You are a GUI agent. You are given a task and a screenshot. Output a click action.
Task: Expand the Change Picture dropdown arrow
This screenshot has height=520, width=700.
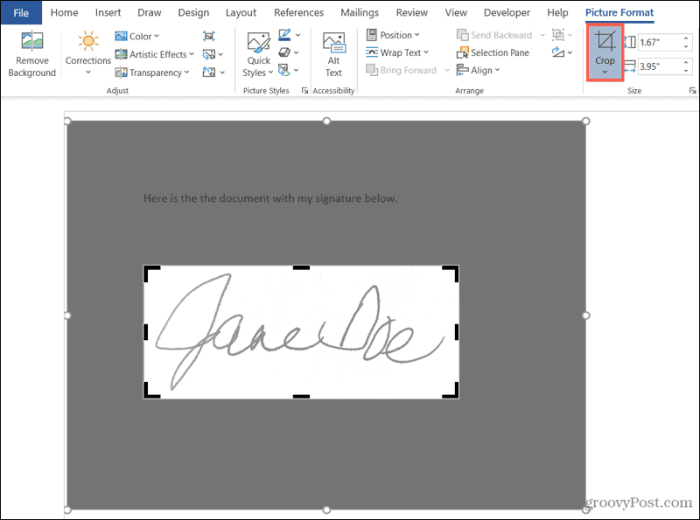pyautogui.click(x=221, y=54)
